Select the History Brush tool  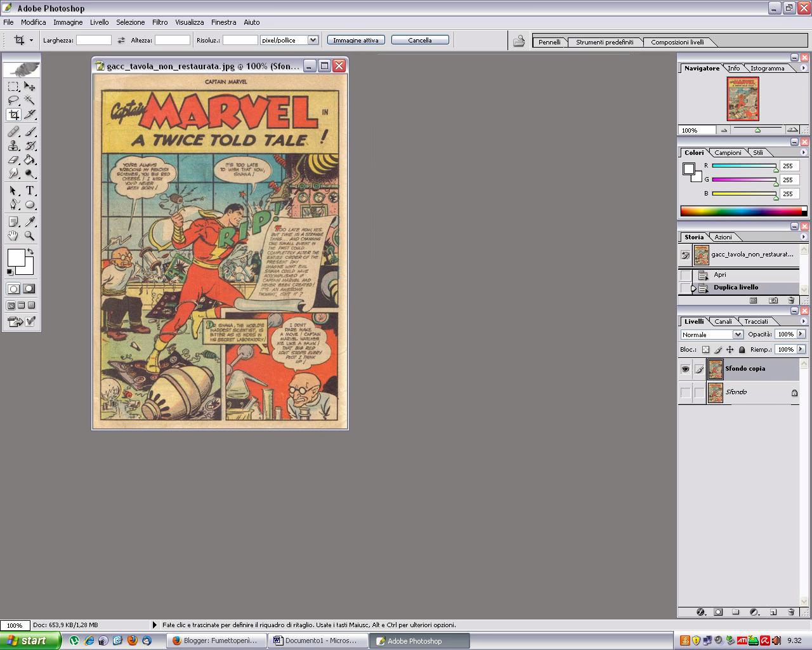(x=30, y=145)
